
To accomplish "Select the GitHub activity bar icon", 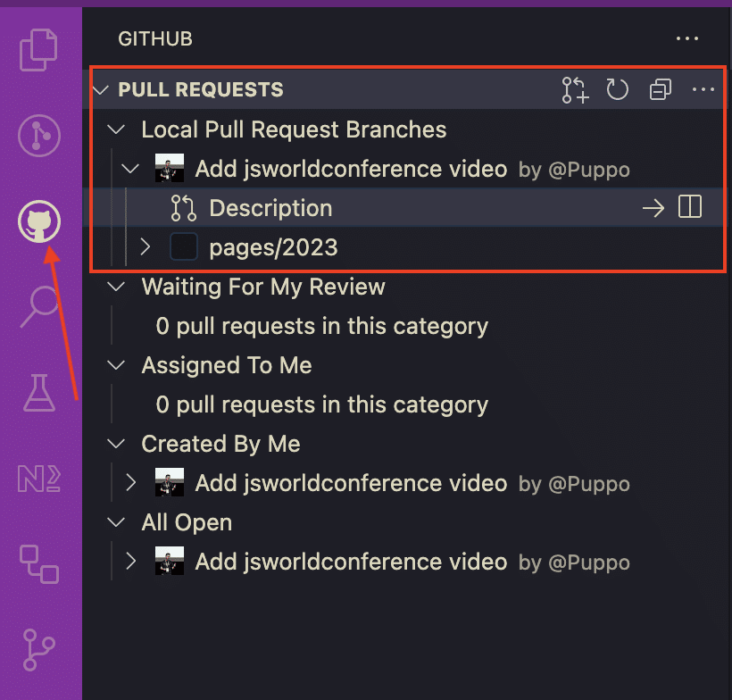I will pyautogui.click(x=39, y=221).
